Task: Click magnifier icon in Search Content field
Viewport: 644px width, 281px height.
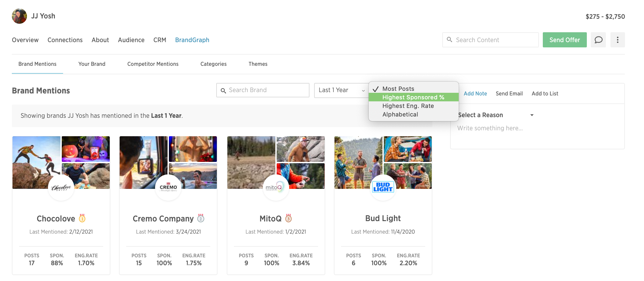Action: pyautogui.click(x=449, y=39)
